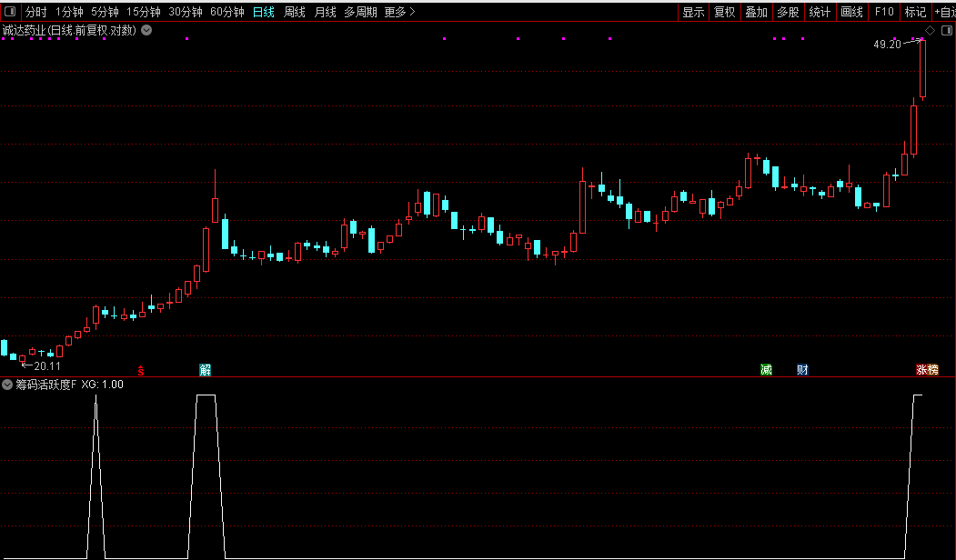Image resolution: width=956 pixels, height=560 pixels.
Task: Click the 榜 badge at bottom right
Action: (x=933, y=370)
